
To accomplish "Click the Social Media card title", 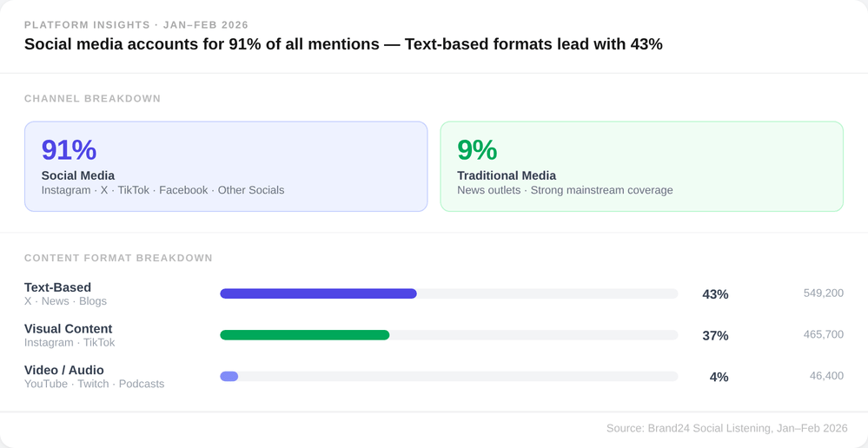I will click(78, 175).
